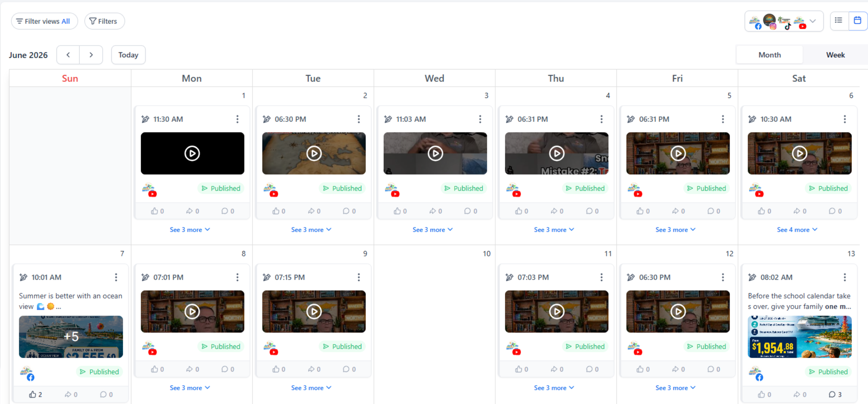The width and height of the screenshot is (868, 404).
Task: Select the Week tab
Action: (x=835, y=55)
